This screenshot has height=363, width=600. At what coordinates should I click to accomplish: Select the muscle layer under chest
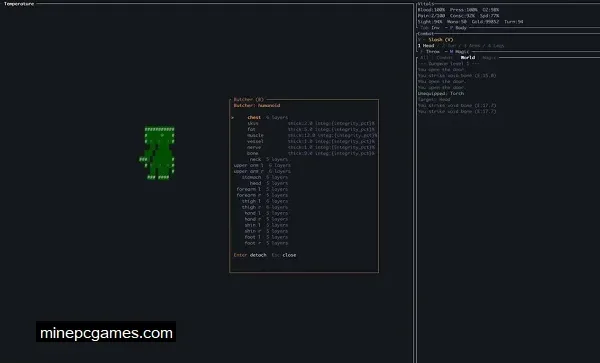(312, 135)
